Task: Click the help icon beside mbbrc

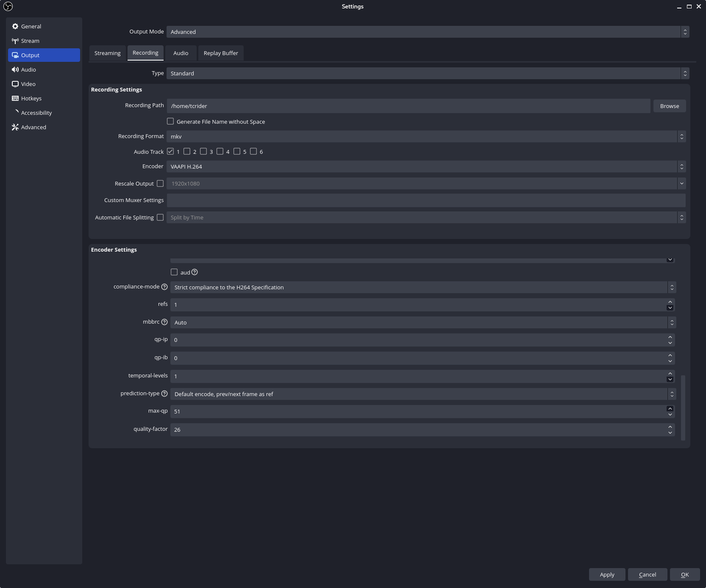Action: [164, 322]
